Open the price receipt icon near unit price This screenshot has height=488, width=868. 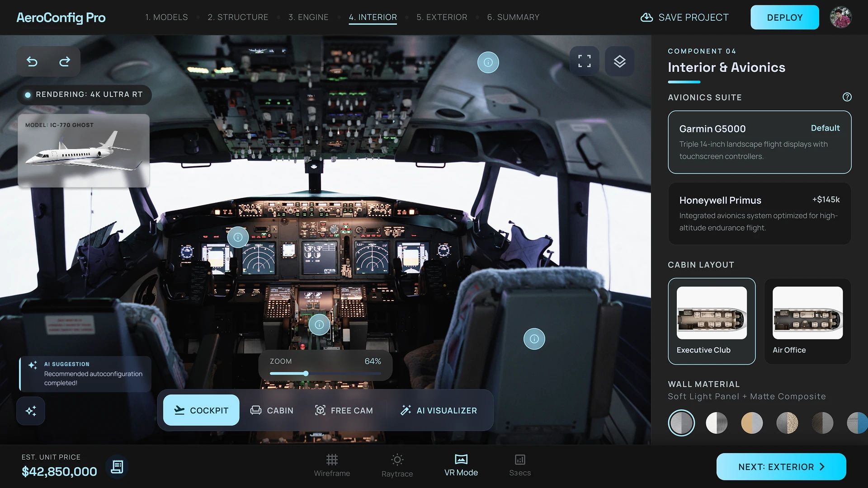point(117,466)
